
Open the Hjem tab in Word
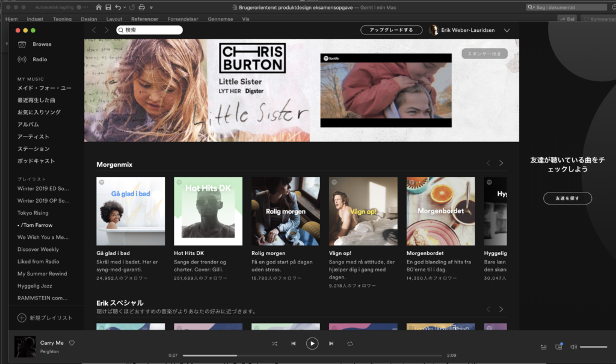[x=11, y=19]
